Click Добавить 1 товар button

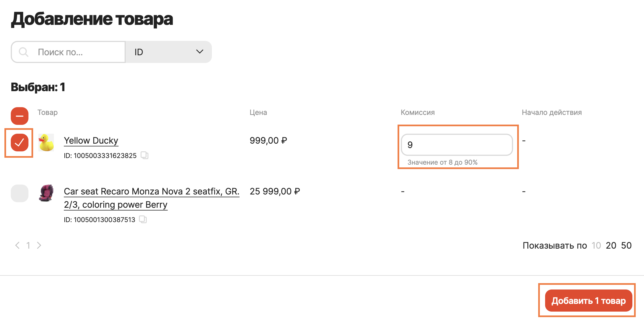click(x=588, y=301)
